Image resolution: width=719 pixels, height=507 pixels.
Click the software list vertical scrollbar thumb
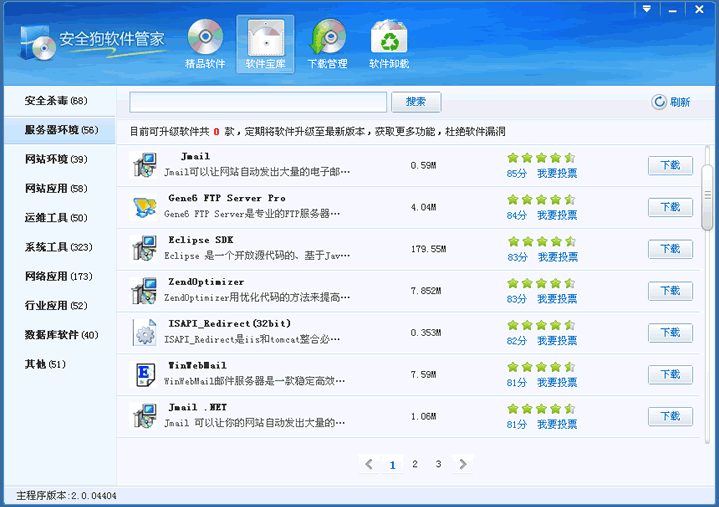[x=708, y=197]
